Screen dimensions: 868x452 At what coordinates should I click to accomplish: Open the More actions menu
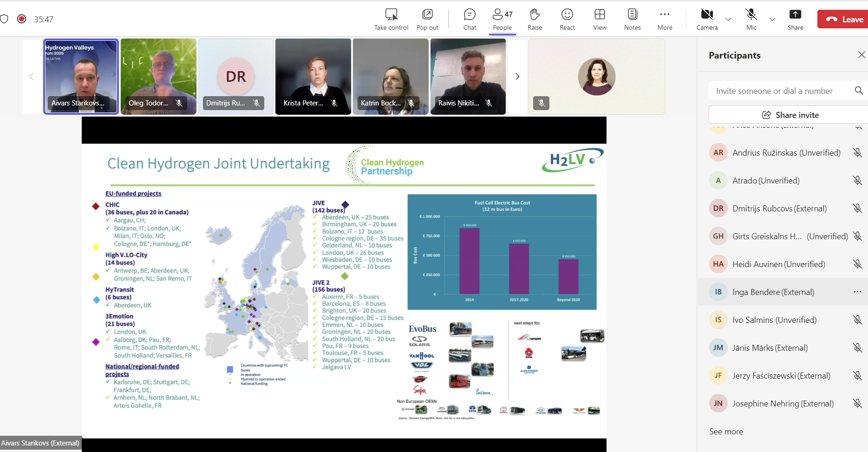(665, 20)
